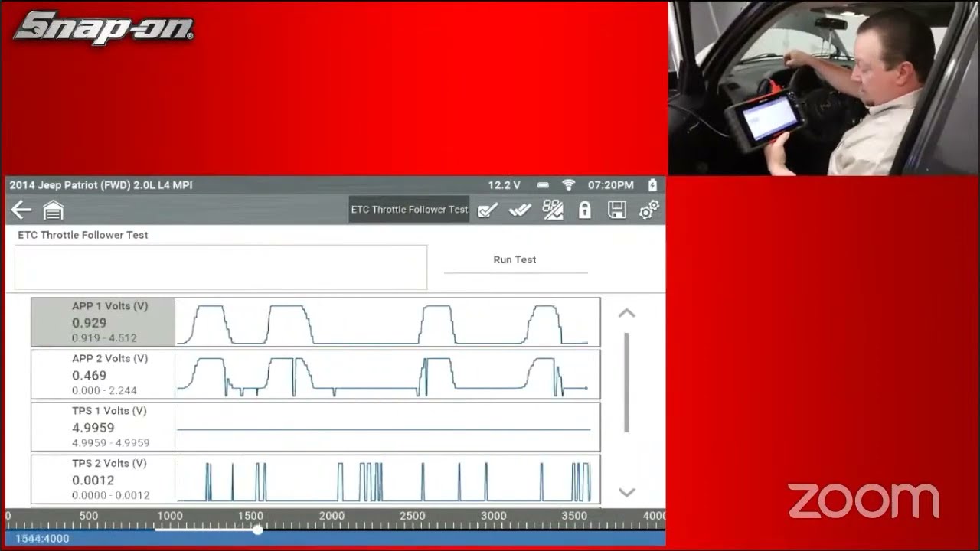Jump to frame 2000 on the timeline ruler
The height and width of the screenshot is (551, 980).
click(332, 517)
